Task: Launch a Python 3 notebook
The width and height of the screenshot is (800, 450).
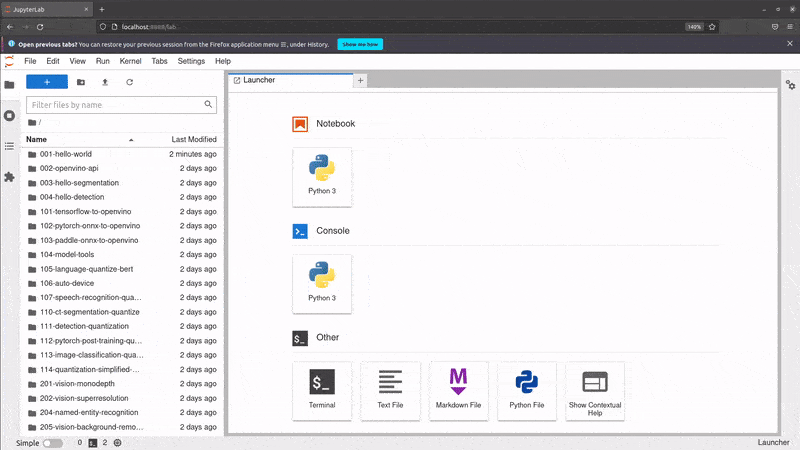Action: tap(322, 177)
